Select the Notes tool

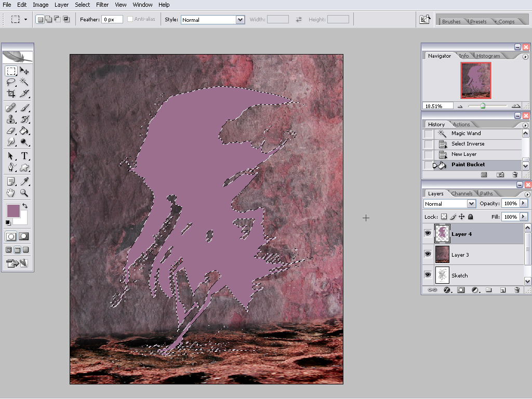[11, 181]
